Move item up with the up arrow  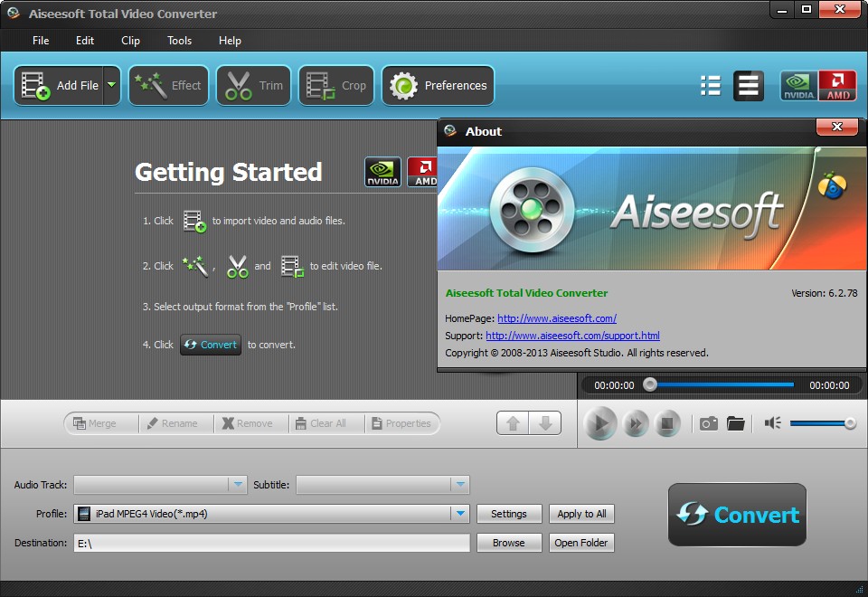coord(513,423)
